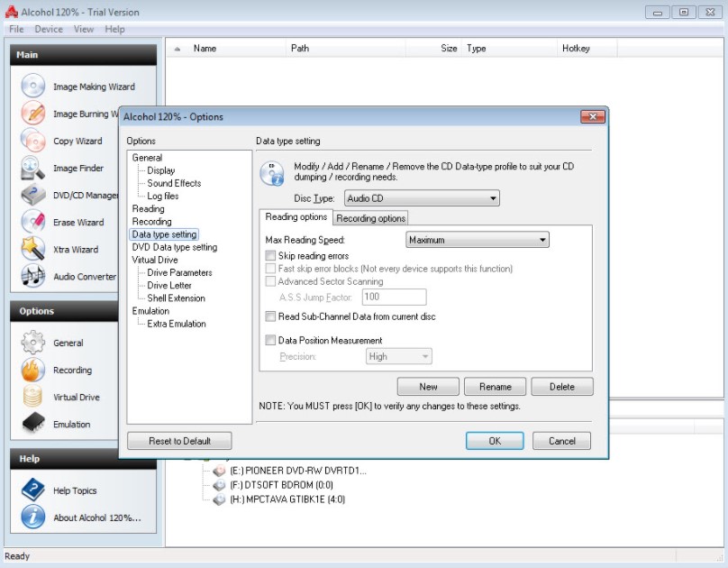
Task: Click the Type column header
Action: click(509, 49)
